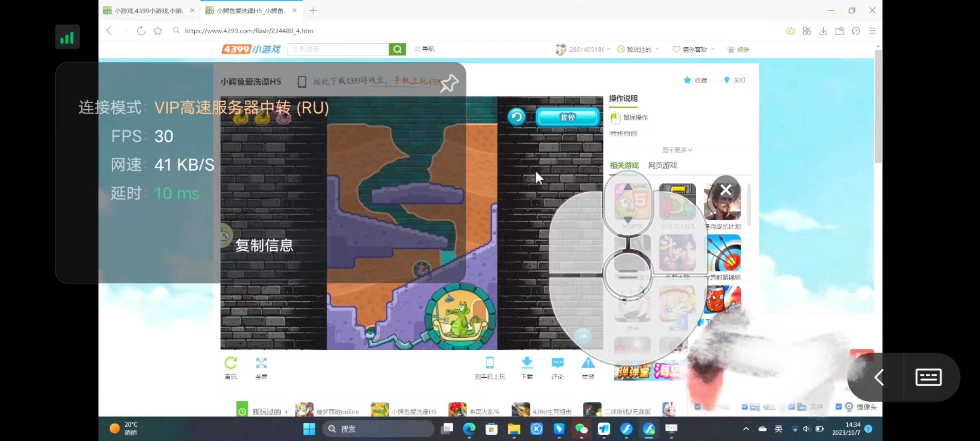Screen dimensions: 980x441
Task: Switch the 英 input method indicator
Action: 779,429
